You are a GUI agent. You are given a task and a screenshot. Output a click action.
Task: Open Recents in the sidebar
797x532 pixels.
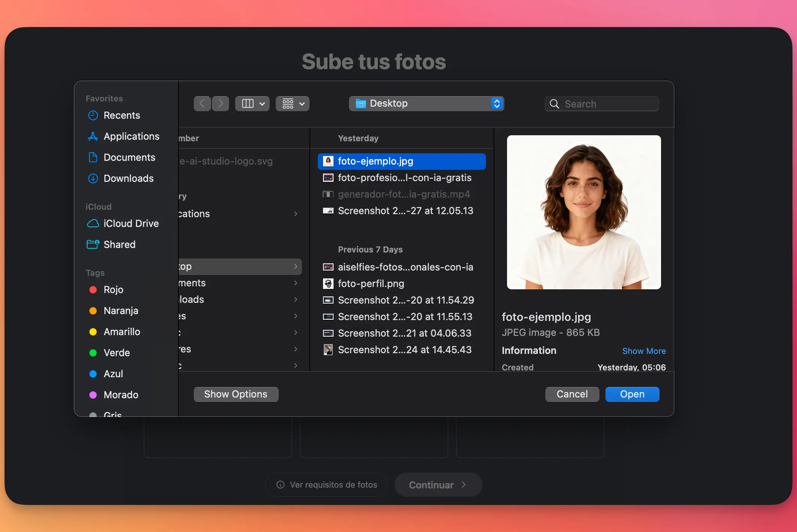coord(121,115)
